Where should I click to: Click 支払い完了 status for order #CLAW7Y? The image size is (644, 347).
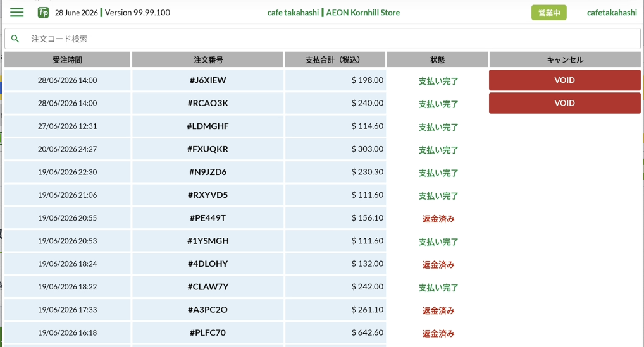point(438,288)
